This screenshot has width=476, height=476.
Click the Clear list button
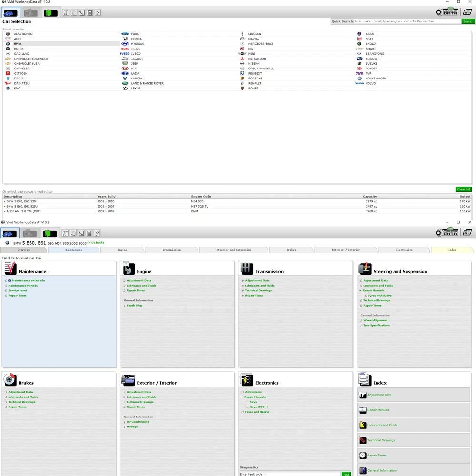coord(464,189)
